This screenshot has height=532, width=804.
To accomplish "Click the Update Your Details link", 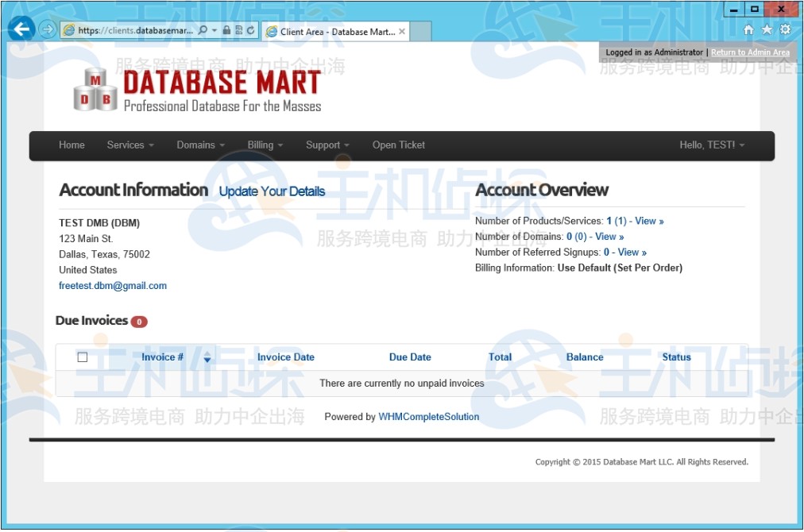I will [272, 191].
